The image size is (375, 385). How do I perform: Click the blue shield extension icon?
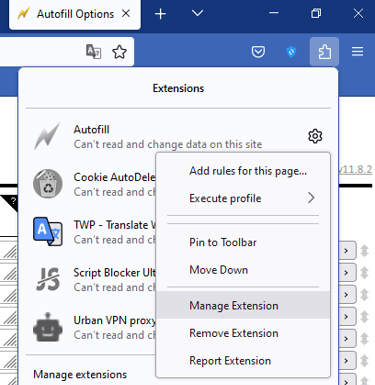tap(291, 52)
